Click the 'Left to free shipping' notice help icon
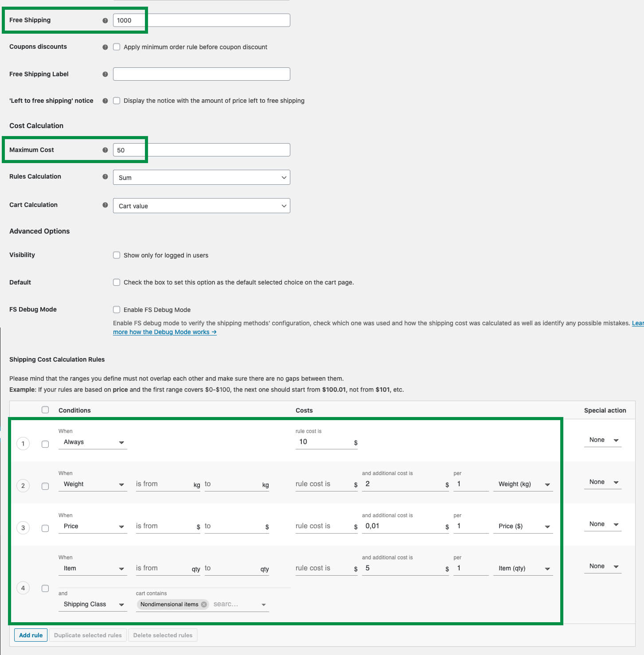The width and height of the screenshot is (644, 655). (x=105, y=101)
